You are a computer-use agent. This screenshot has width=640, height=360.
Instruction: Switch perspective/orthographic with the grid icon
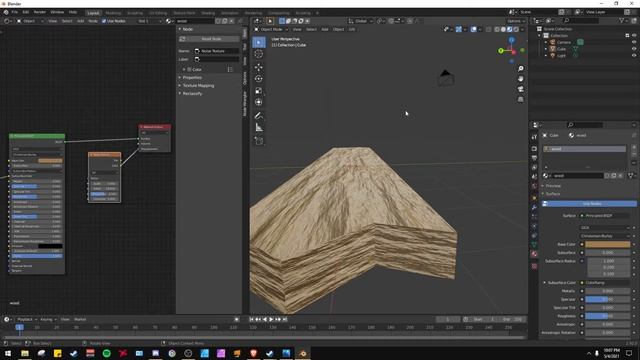tap(520, 99)
